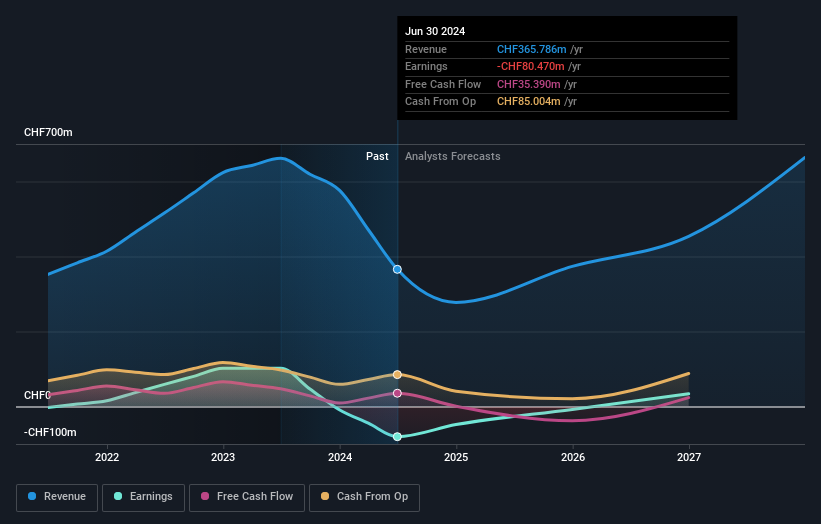Click the Free Cash Flow tooltip row label

point(443,84)
